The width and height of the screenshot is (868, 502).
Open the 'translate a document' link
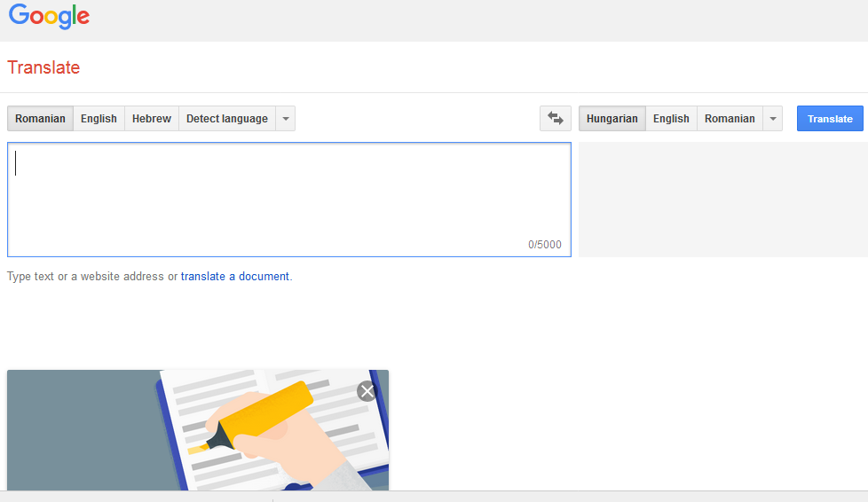pos(235,277)
